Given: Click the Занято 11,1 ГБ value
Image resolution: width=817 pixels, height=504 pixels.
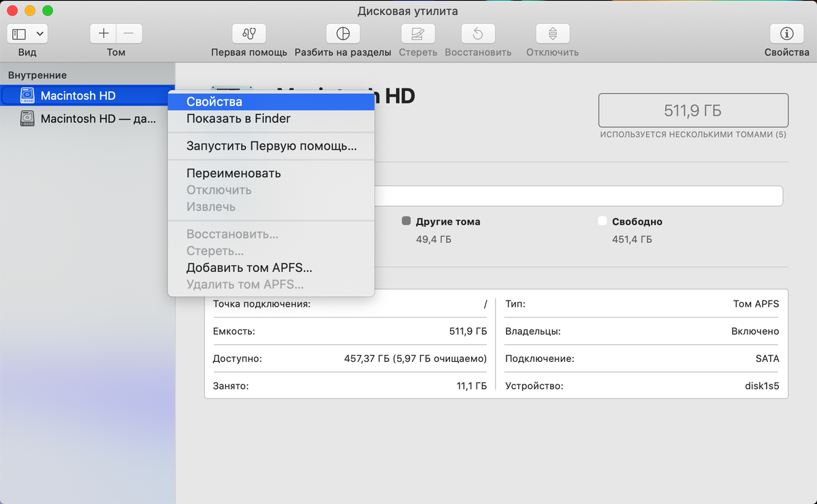Looking at the screenshot, I should 471,386.
